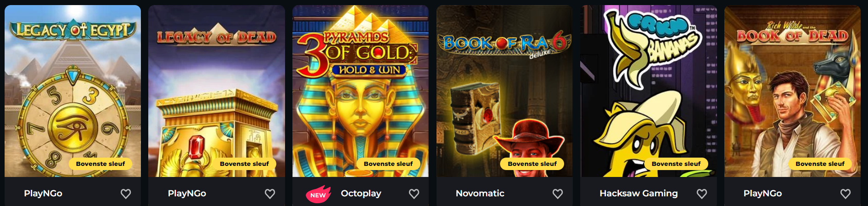Screen dimensions: 868x206
Task: Click Bovenste sleuf badge on Book of Ra
Action: click(532, 164)
